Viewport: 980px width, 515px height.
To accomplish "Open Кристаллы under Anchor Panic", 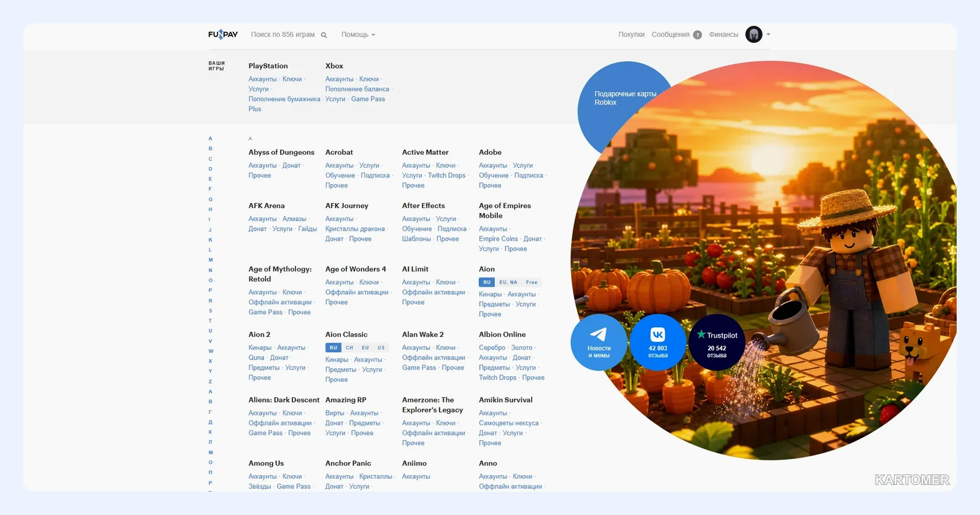I will 376,477.
